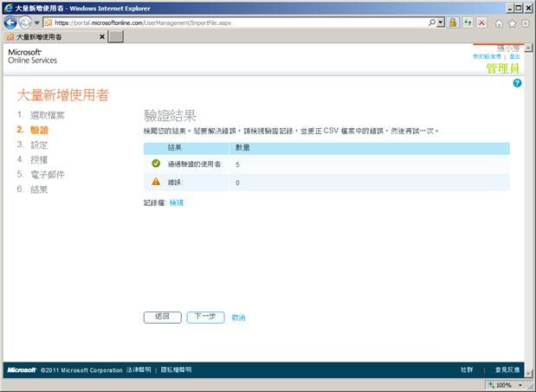The width and height of the screenshot is (536, 392).
Task: Click the orange warning triangle error icon
Action: point(156,182)
